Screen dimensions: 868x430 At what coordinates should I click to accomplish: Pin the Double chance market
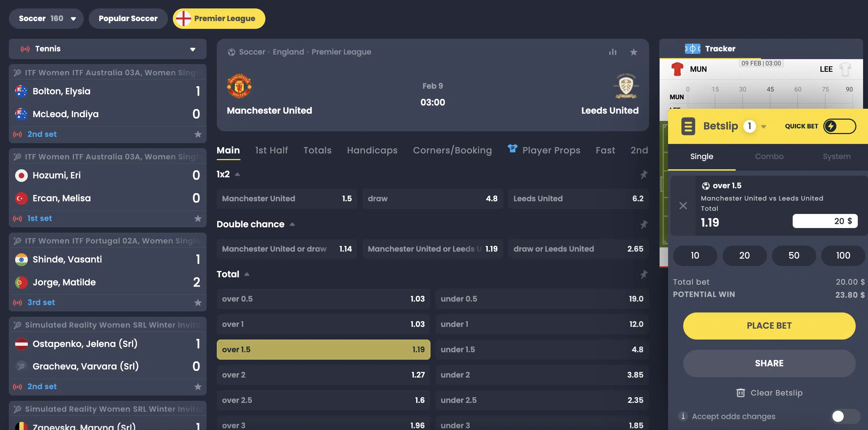point(643,225)
